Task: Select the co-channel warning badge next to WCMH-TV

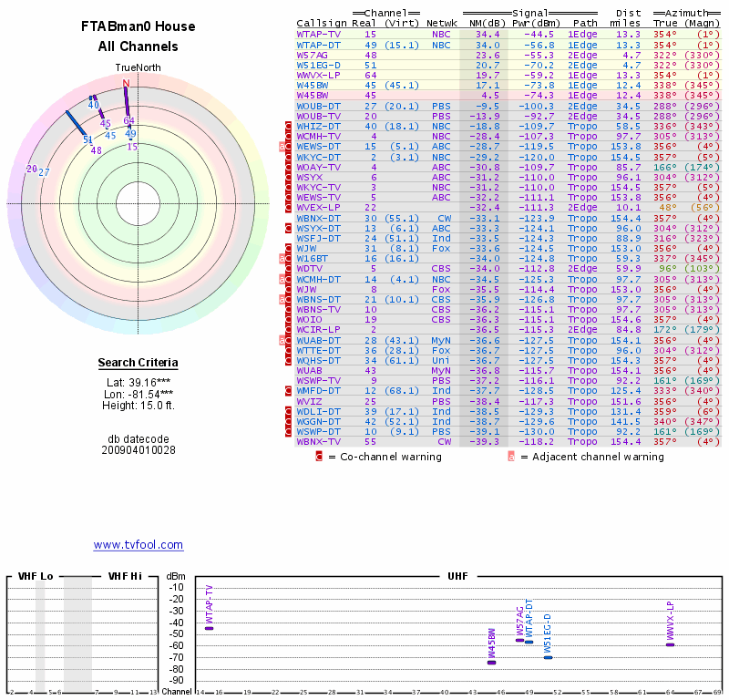Action: pyautogui.click(x=288, y=137)
